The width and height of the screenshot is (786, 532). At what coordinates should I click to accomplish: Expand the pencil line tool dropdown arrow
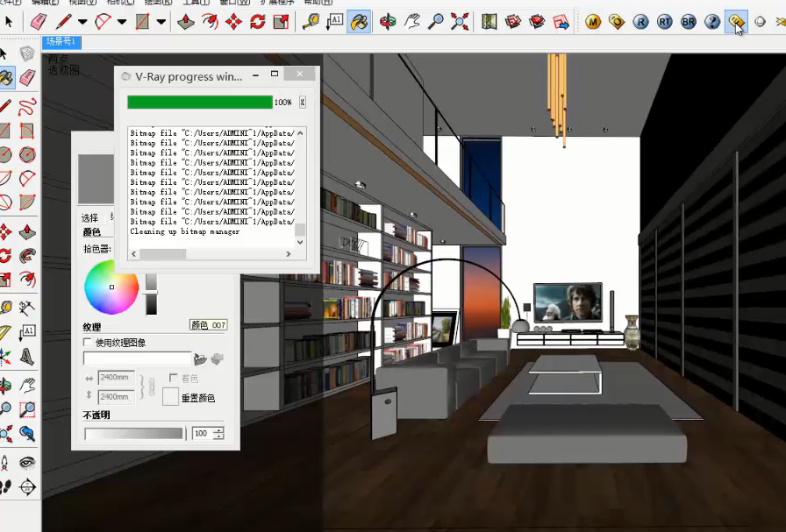[82, 21]
